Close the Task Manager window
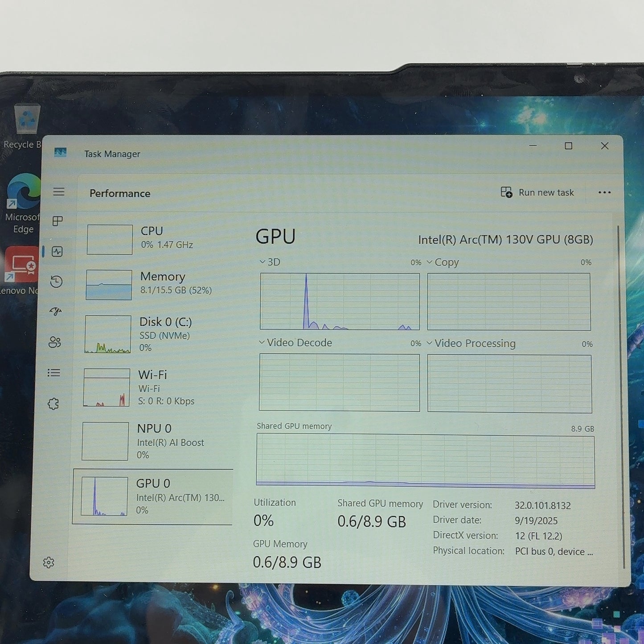This screenshot has width=644, height=644. point(605,146)
